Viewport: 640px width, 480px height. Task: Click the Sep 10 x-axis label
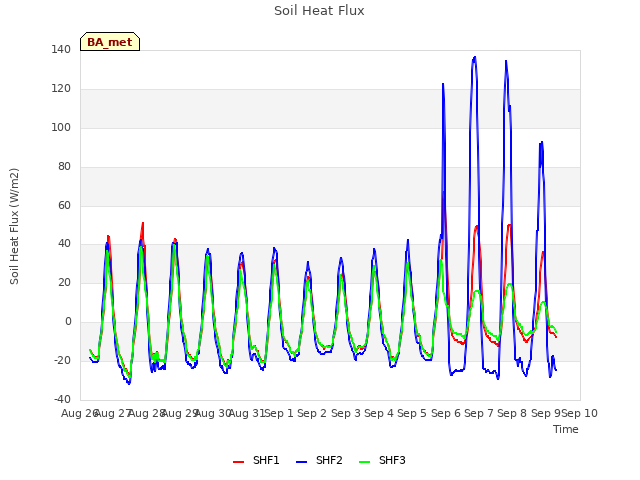pyautogui.click(x=580, y=413)
